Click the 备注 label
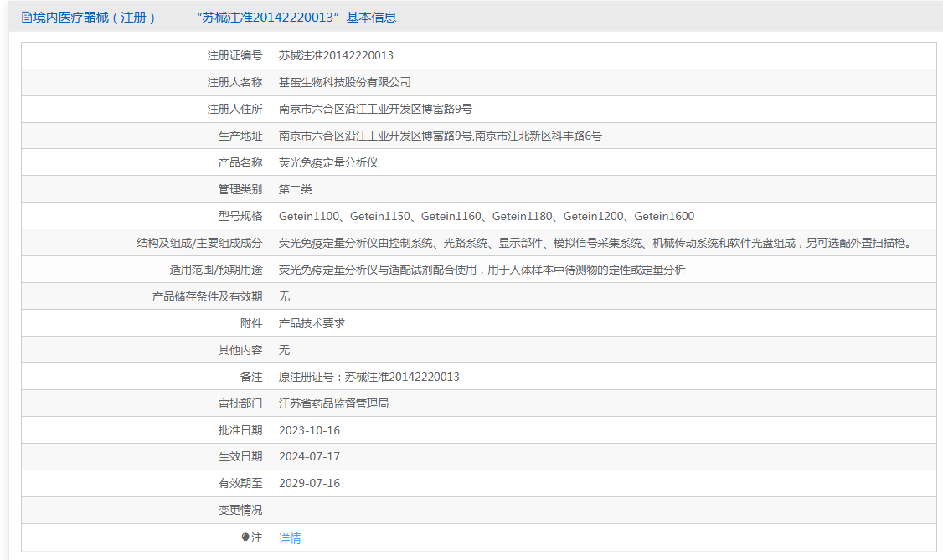943x560 pixels. click(x=251, y=377)
